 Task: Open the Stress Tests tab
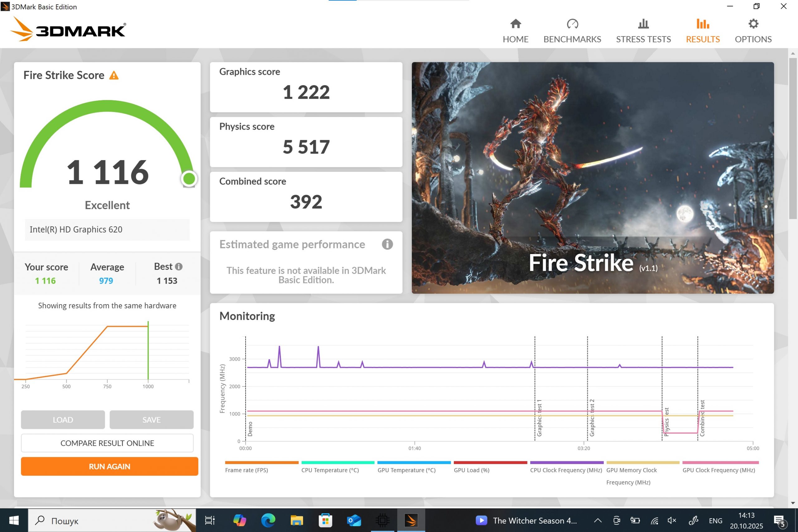point(643,31)
